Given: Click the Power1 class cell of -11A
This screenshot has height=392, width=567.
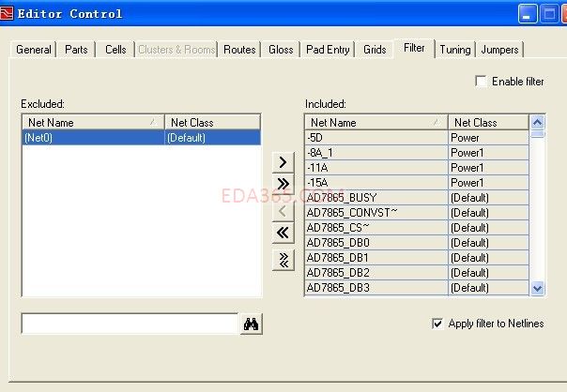Looking at the screenshot, I should click(x=488, y=168).
